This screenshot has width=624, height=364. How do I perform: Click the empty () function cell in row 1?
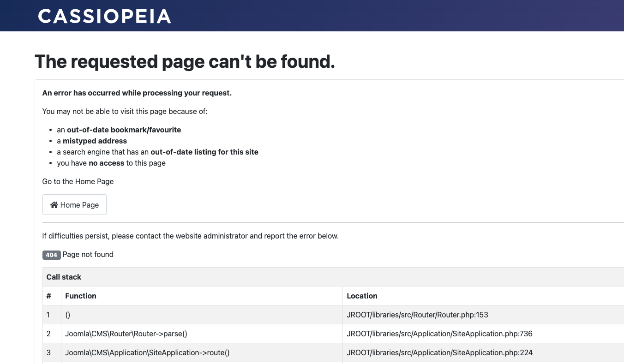pos(68,315)
